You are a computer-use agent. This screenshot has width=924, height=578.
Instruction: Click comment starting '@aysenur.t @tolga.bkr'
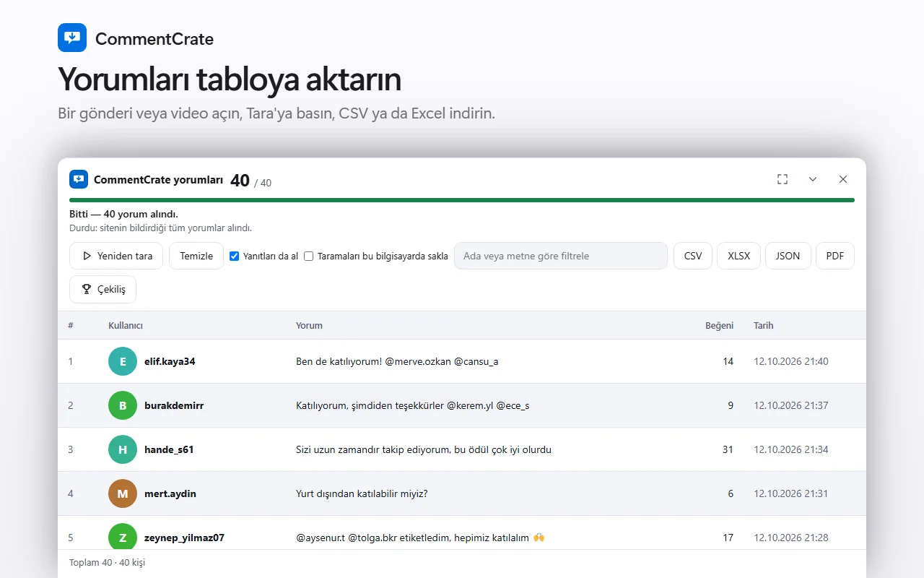[x=420, y=538]
